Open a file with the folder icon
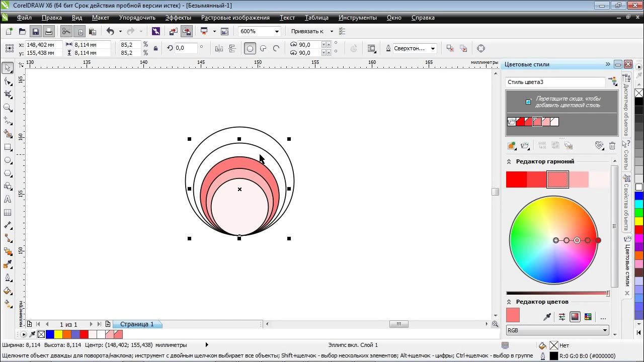Image resolution: width=644 pixels, height=362 pixels. [x=22, y=31]
